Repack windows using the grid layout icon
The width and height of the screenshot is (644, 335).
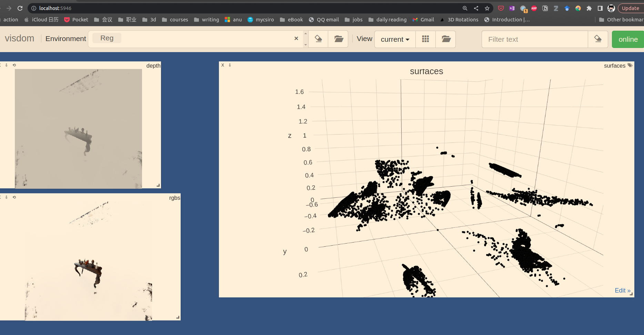pyautogui.click(x=425, y=39)
